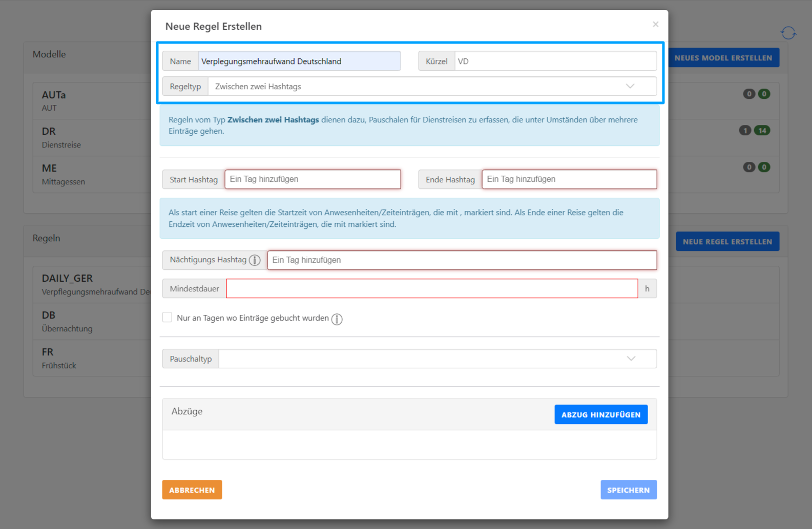Click info icon beside Einträge gebucht checkbox

click(x=337, y=319)
